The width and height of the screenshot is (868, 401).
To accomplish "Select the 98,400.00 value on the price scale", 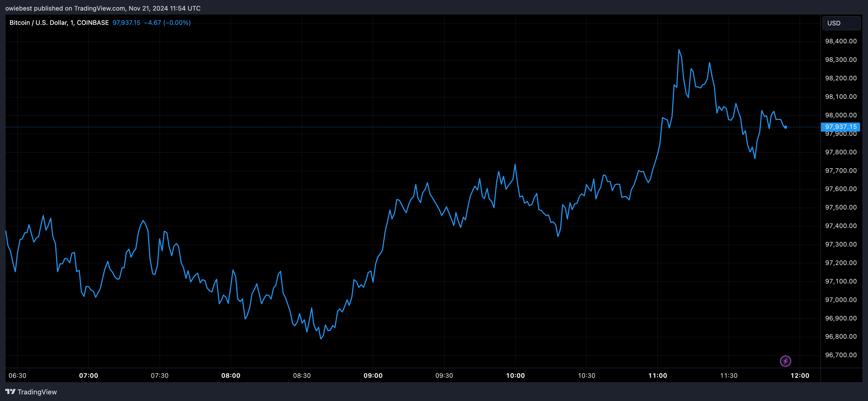I will coord(841,41).
